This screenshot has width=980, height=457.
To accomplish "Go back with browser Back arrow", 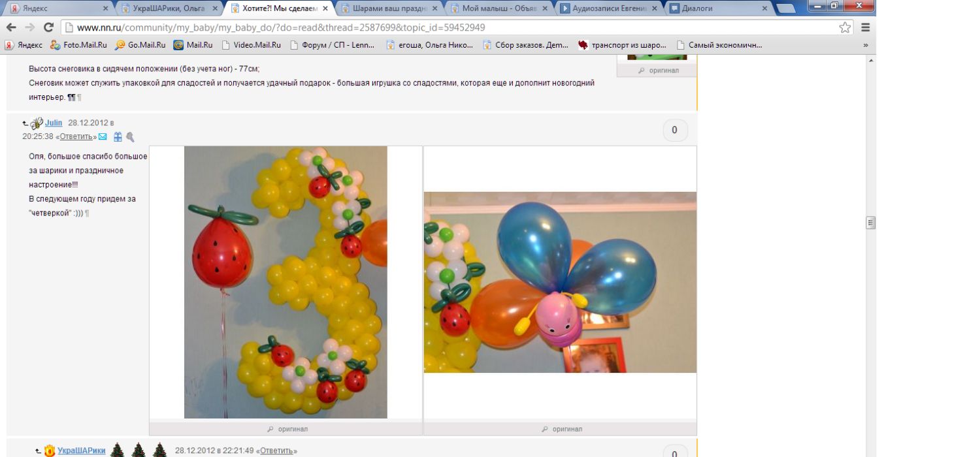I will 11,27.
